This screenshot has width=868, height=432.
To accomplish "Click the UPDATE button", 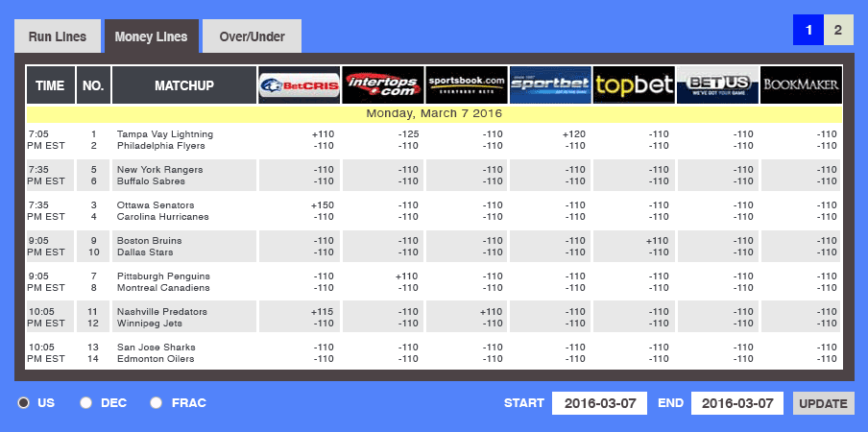I will pyautogui.click(x=823, y=403).
